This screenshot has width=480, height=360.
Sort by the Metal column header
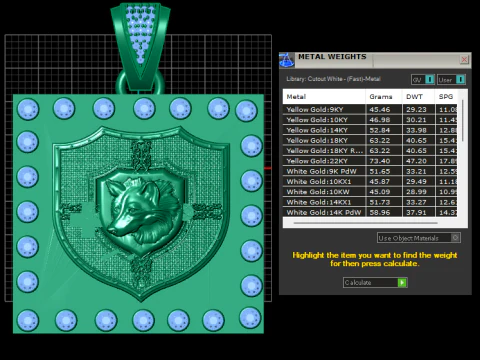(x=324, y=97)
